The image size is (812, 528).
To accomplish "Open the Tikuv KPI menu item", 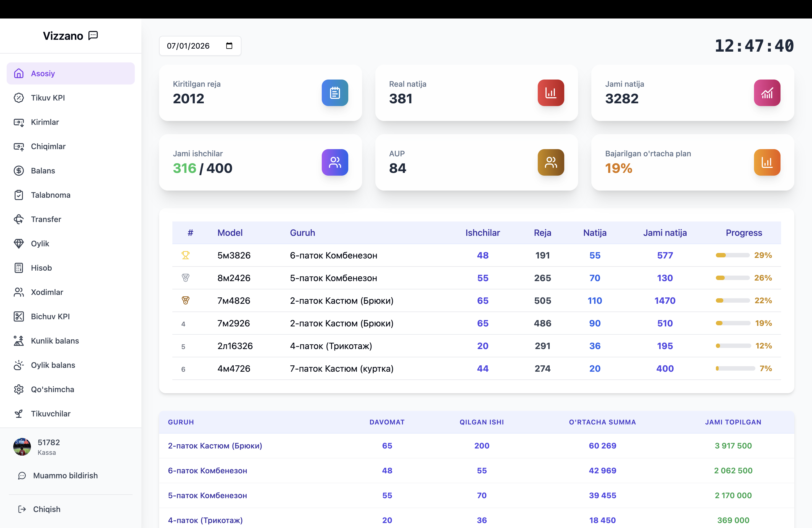I will tap(48, 98).
